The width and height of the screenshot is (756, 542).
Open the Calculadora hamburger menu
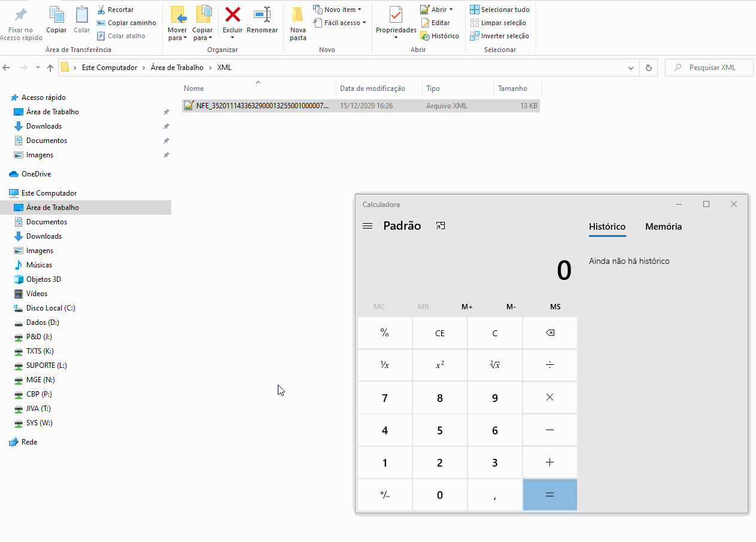(368, 226)
